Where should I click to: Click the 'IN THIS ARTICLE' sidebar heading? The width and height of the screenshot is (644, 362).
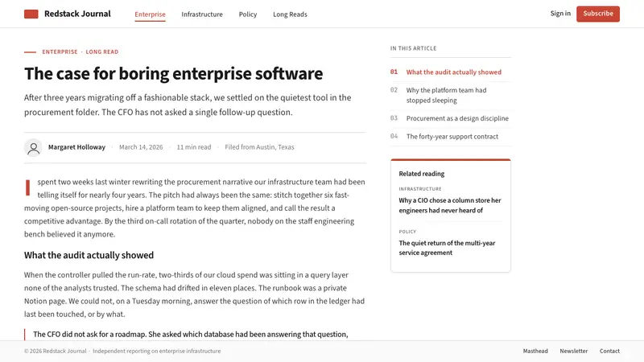(413, 48)
